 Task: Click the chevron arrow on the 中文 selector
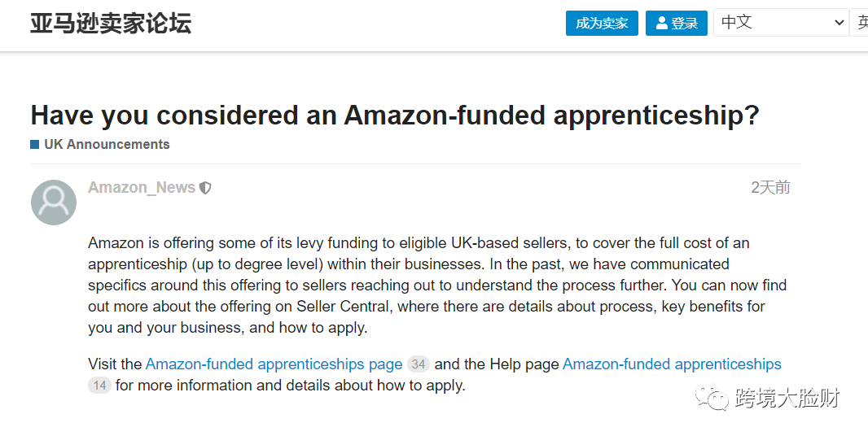click(840, 23)
